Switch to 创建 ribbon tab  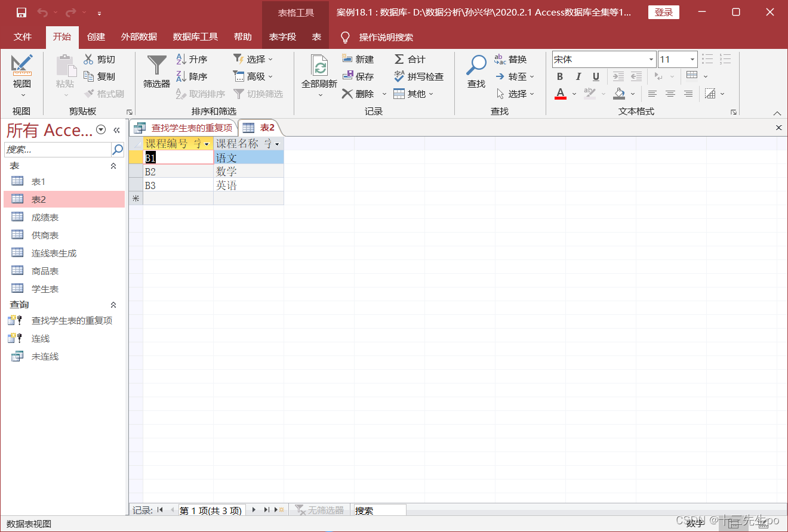click(x=96, y=37)
